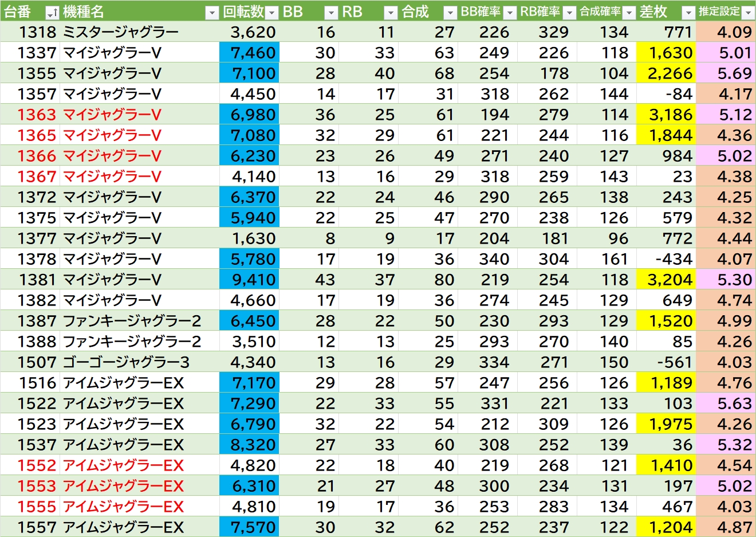Select the yellow 1,204 difference cell
Viewport: 756px width, 537px height.
coord(667,527)
